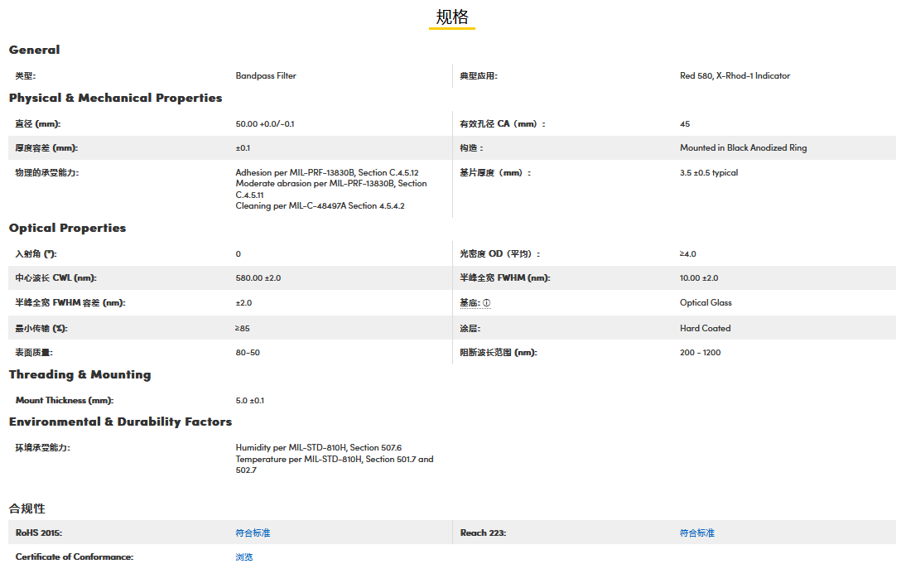Click the 阻断波长范围 value 200 - 1200
Image resolution: width=906 pixels, height=588 pixels.
tap(700, 353)
